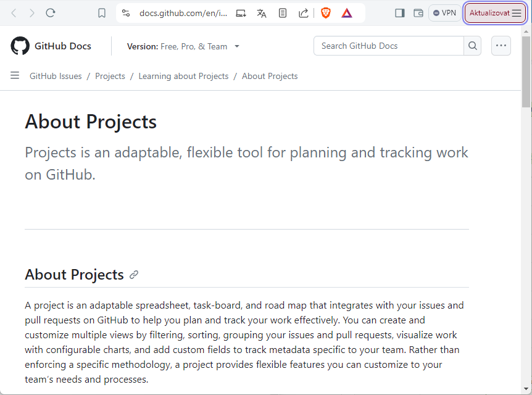This screenshot has width=532, height=395.
Task: Click the GitHub Docs logo
Action: (51, 46)
